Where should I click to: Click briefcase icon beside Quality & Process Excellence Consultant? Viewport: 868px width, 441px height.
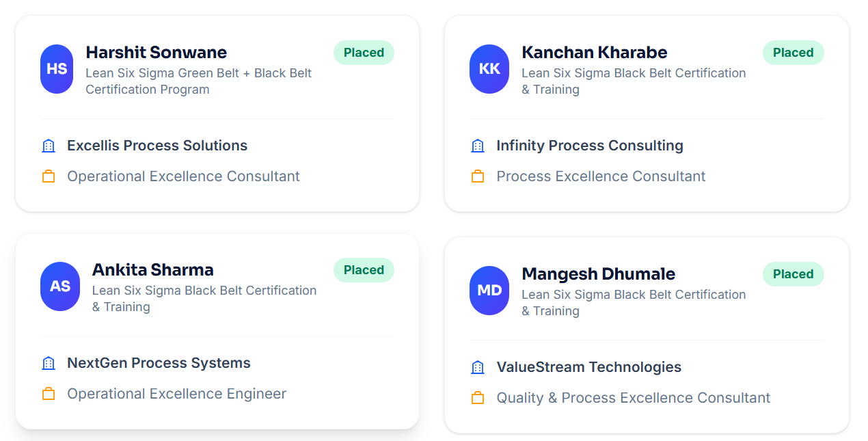coord(478,398)
